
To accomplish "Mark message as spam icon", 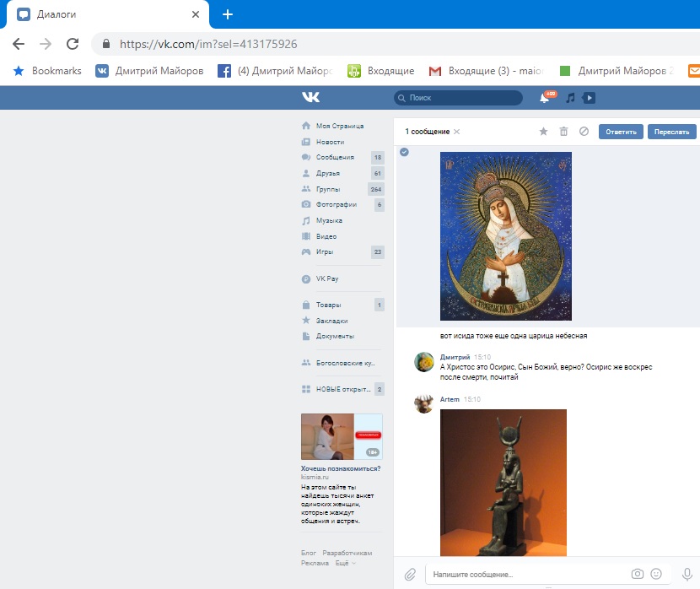I will click(x=584, y=132).
